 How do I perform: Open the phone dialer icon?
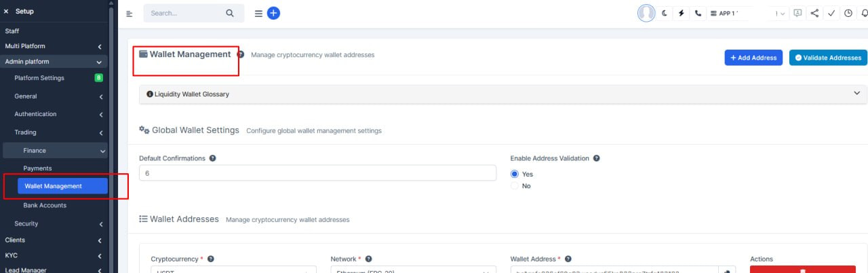698,14
